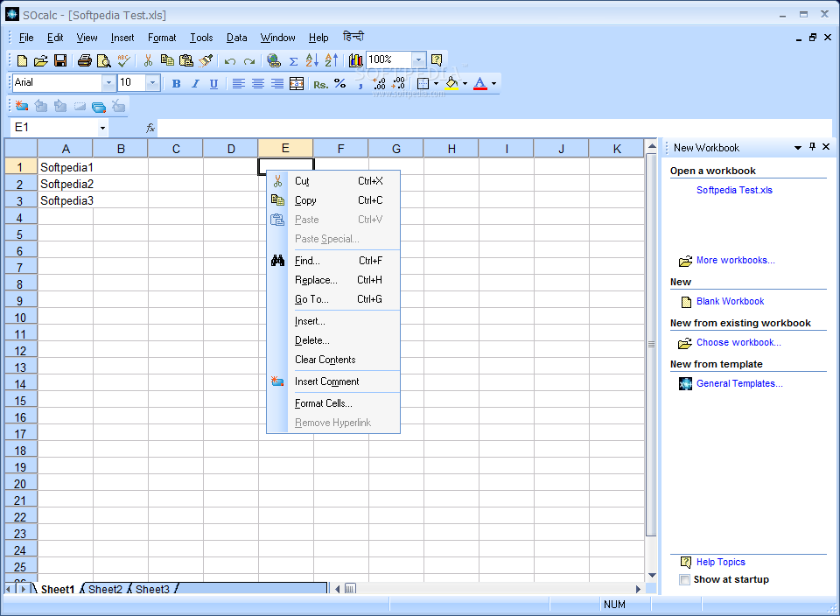Click the Choose workbook... link
The height and width of the screenshot is (616, 840).
click(738, 343)
